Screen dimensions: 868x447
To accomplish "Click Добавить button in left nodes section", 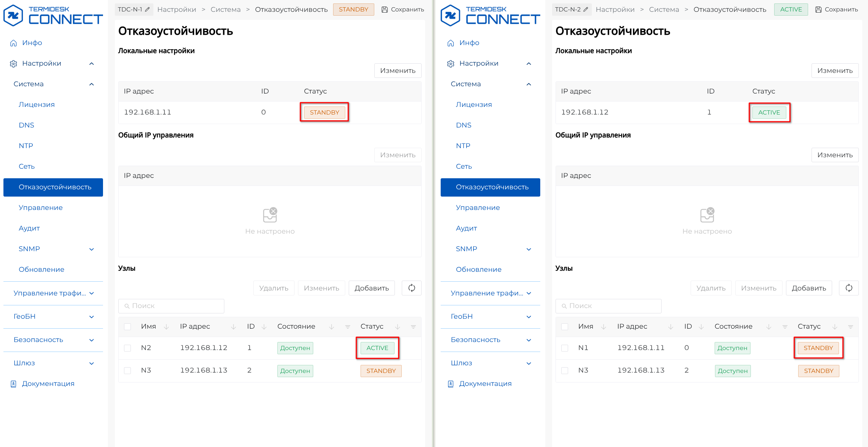I will tap(372, 288).
